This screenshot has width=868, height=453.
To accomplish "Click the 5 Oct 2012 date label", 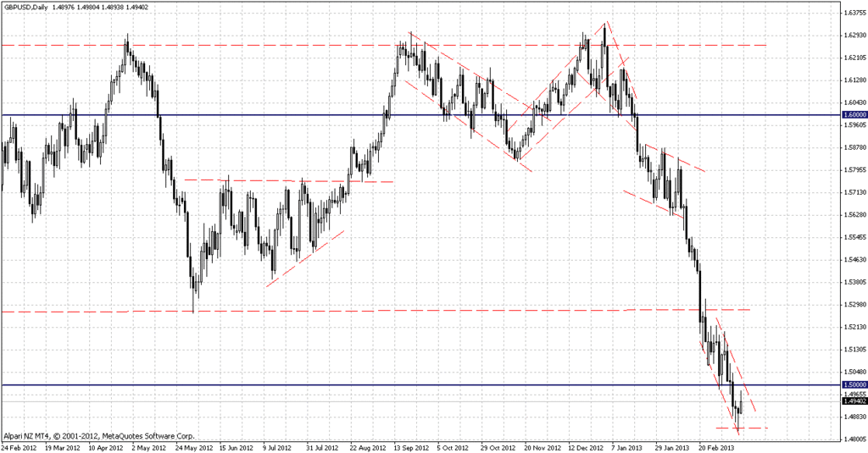I will pos(453,448).
